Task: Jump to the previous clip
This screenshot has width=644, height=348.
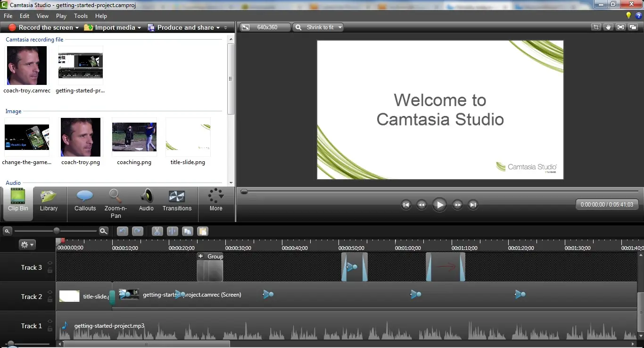Action: (x=406, y=205)
